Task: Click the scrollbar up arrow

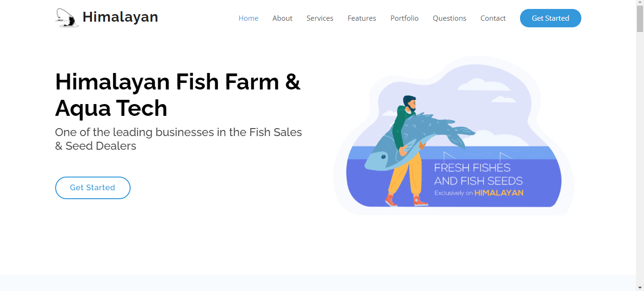Action: [x=640, y=4]
